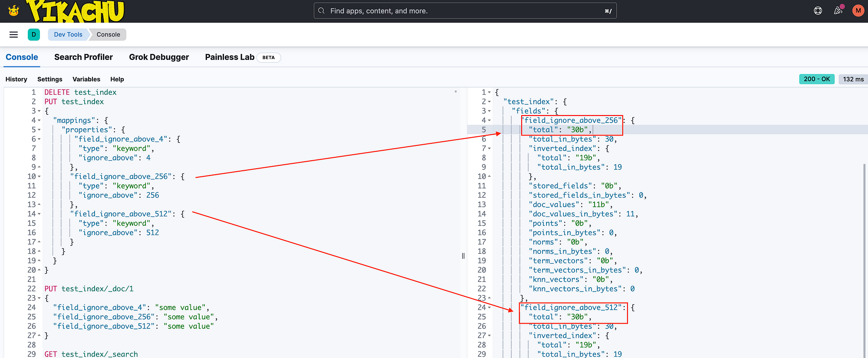Open the user avatar M menu
The width and height of the screenshot is (868, 358).
858,11
